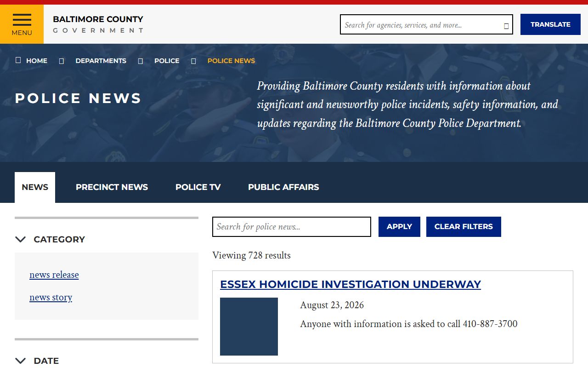Filter by news story category
The width and height of the screenshot is (588, 368).
tap(51, 297)
